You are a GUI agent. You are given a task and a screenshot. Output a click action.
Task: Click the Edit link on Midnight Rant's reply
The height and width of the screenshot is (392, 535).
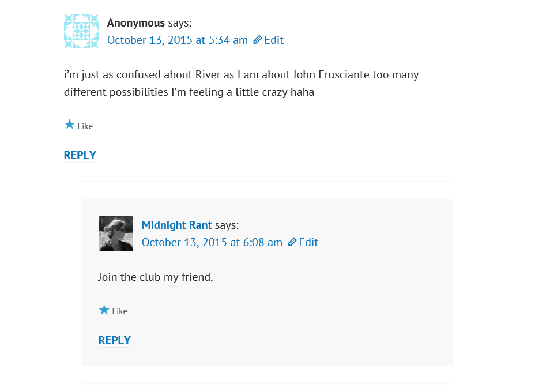click(308, 242)
